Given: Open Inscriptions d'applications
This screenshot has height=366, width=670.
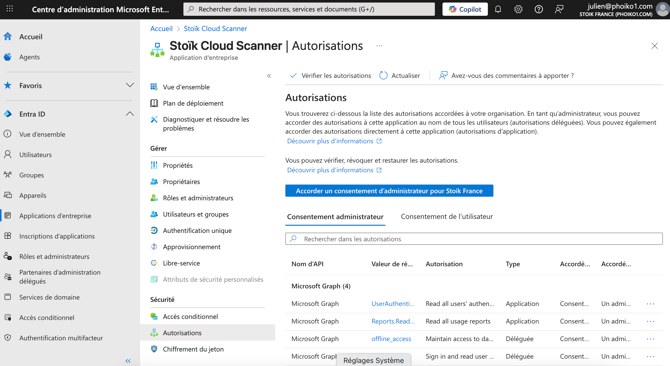Looking at the screenshot, I should [x=57, y=236].
